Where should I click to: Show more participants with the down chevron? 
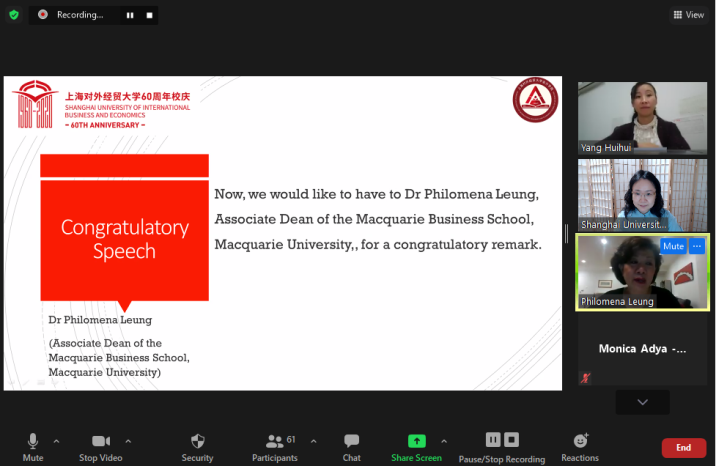pos(642,402)
